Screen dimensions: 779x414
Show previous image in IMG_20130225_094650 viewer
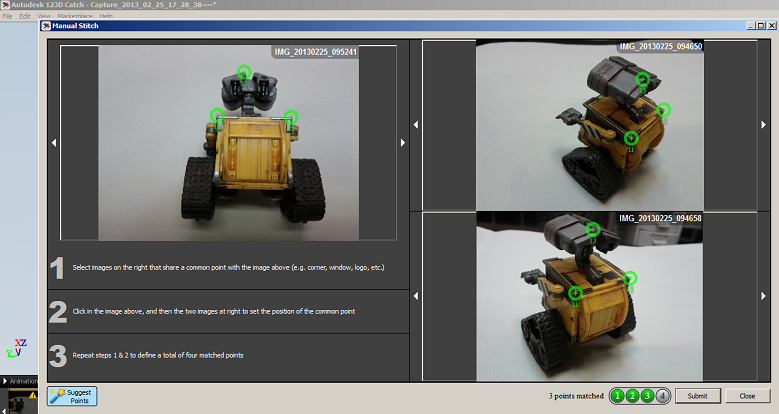[x=416, y=125]
